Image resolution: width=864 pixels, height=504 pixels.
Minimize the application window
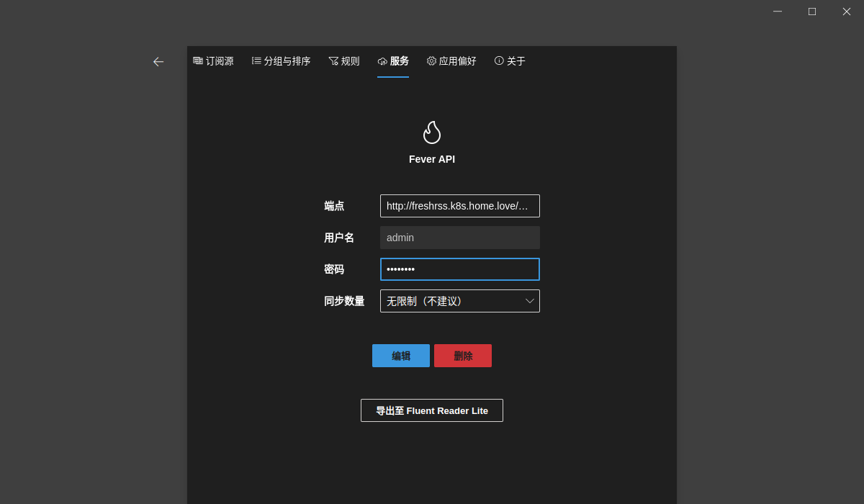point(778,12)
